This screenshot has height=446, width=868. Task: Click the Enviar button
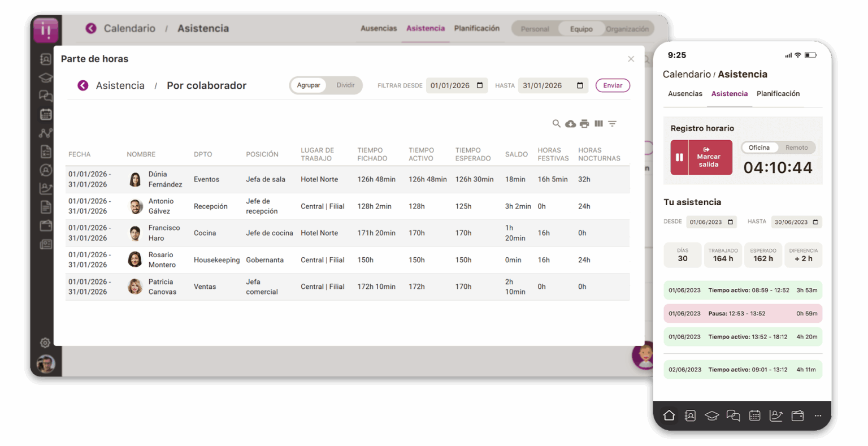tap(613, 85)
